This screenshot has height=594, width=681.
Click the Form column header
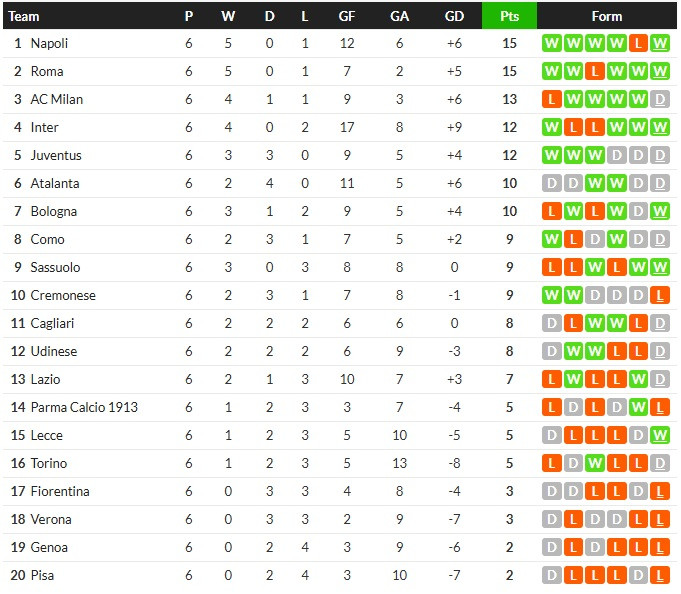(606, 16)
